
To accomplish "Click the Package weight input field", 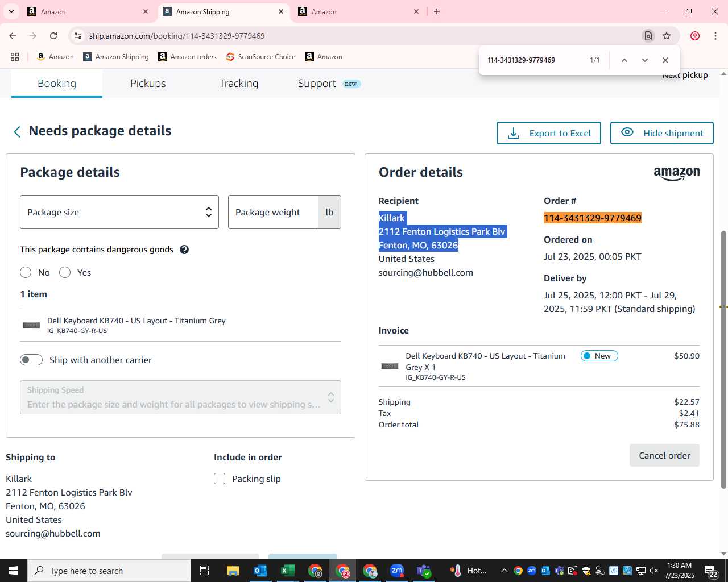I will [x=273, y=212].
